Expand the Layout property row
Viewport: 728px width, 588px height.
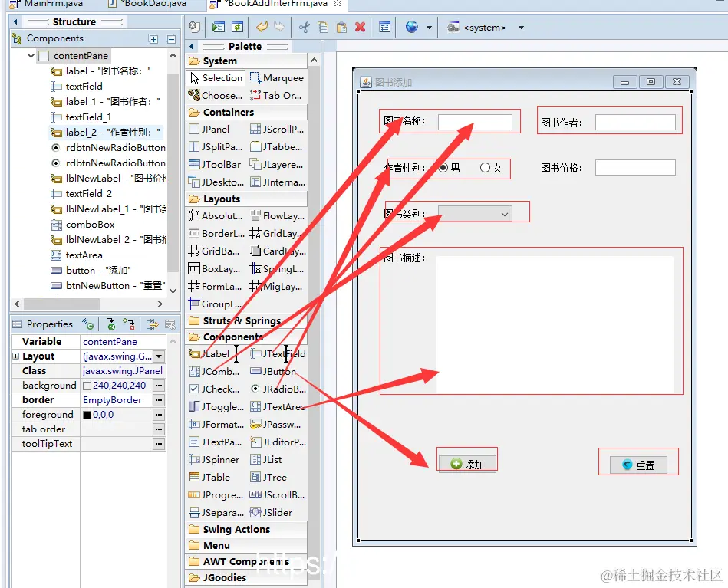16,356
